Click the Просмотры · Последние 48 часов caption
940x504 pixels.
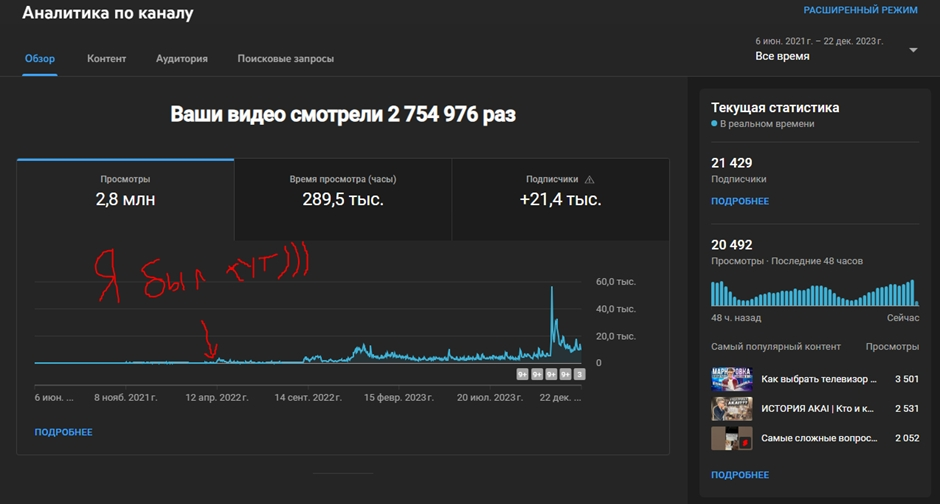click(787, 261)
